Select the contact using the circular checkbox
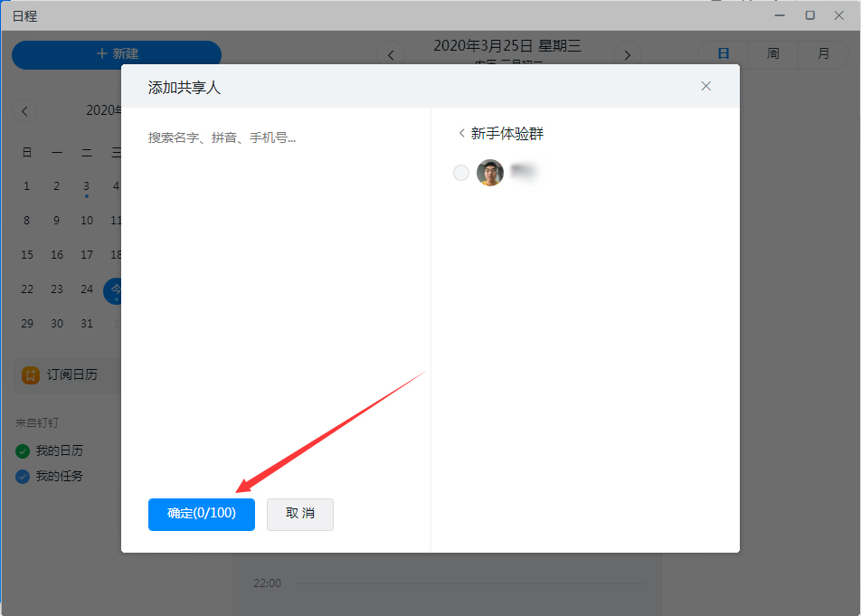Image resolution: width=861 pixels, height=616 pixels. (x=461, y=172)
